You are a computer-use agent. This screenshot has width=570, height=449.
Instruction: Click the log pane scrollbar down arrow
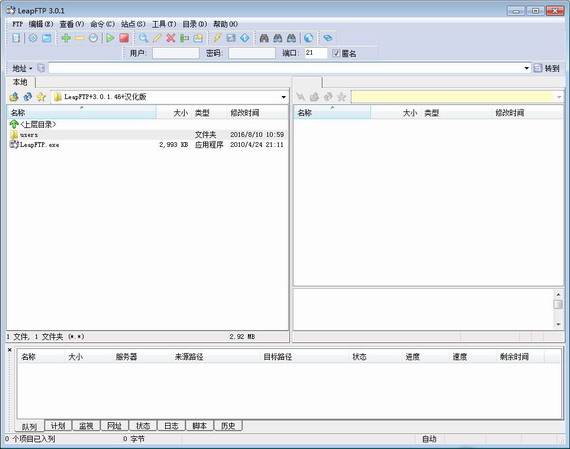pos(558,324)
